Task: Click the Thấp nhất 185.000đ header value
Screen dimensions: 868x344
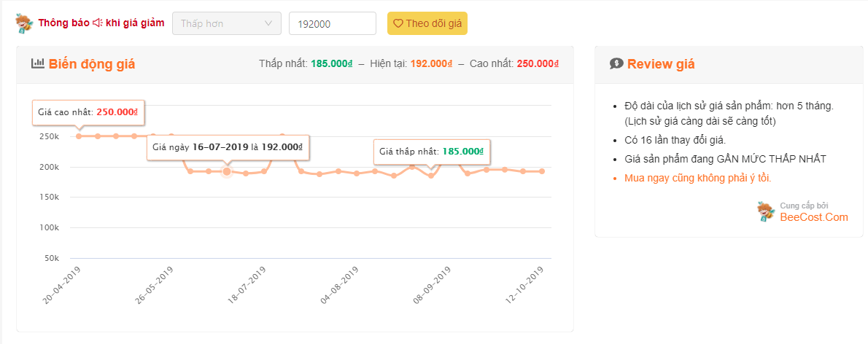Action: pyautogui.click(x=332, y=64)
